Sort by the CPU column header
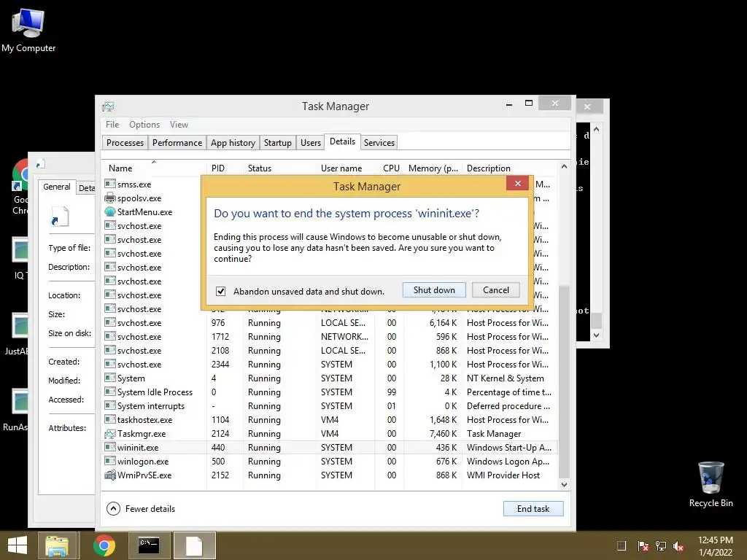The image size is (747, 560). (x=390, y=168)
